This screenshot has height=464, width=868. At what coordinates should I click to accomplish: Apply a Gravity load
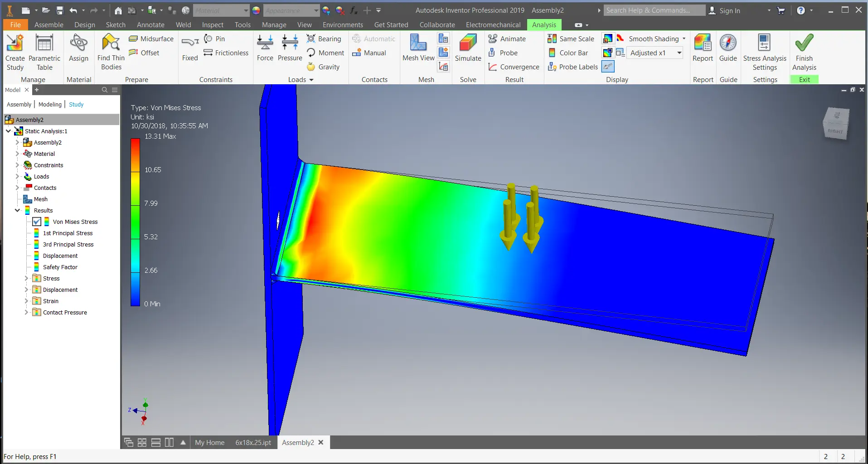(323, 67)
